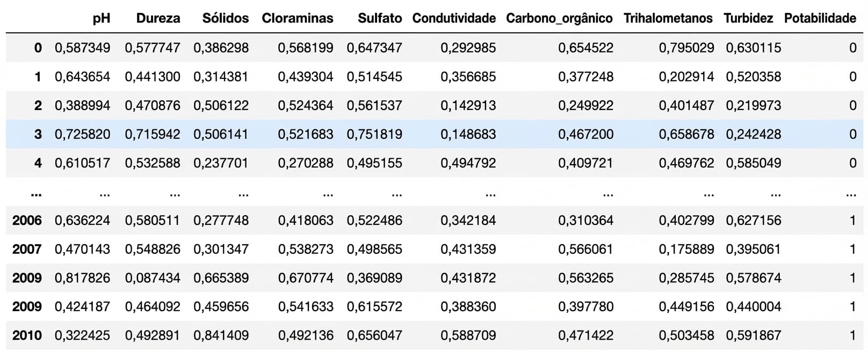
Task: Select the Cloraminas column header
Action: [x=297, y=18]
